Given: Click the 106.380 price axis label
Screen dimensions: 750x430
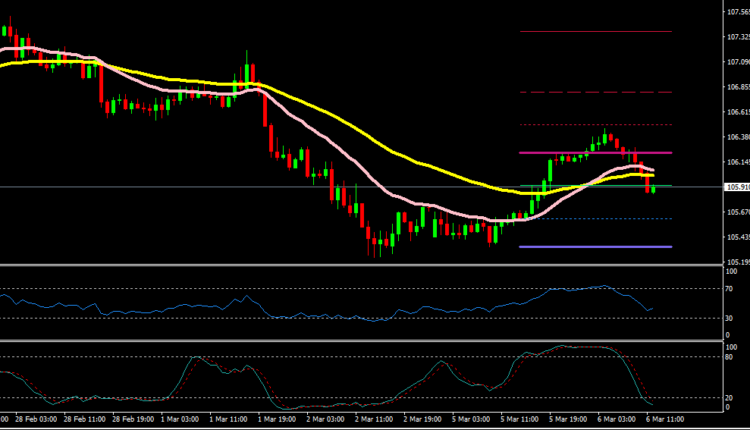Looking at the screenshot, I should [737, 137].
